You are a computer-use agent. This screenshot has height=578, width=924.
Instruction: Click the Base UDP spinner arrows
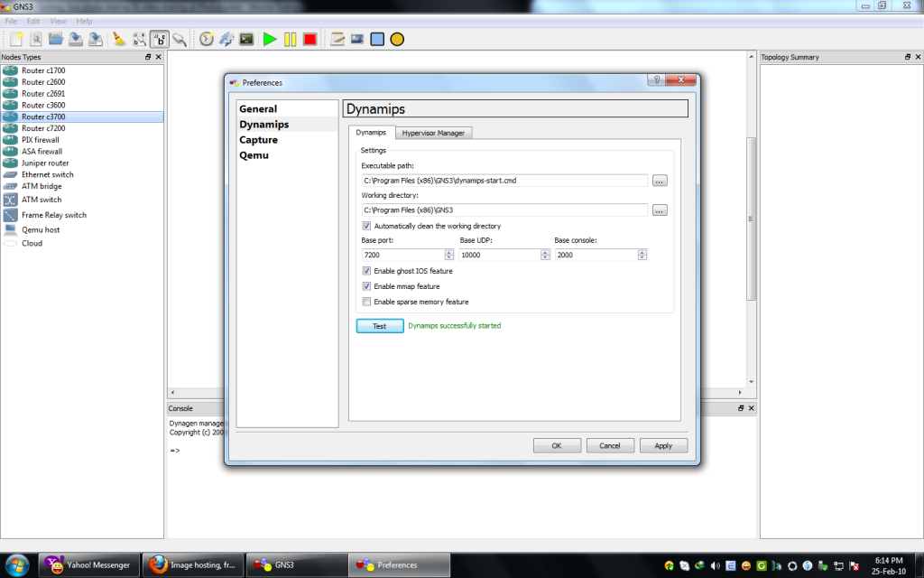(x=545, y=255)
